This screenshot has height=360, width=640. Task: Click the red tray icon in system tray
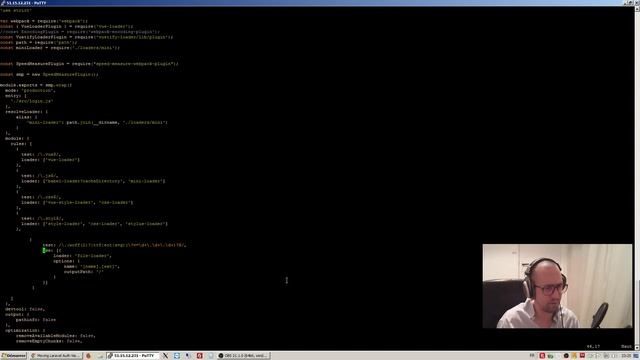pyautogui.click(x=542, y=356)
